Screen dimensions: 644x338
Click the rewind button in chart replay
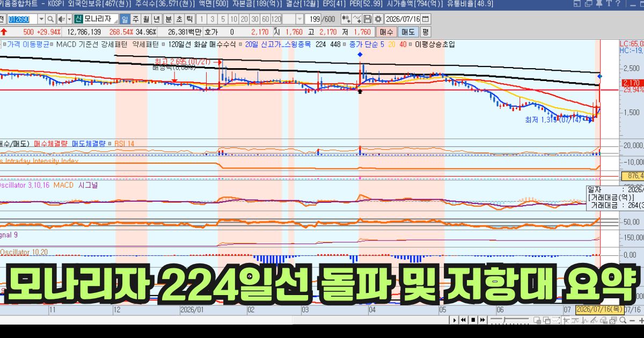(463, 320)
